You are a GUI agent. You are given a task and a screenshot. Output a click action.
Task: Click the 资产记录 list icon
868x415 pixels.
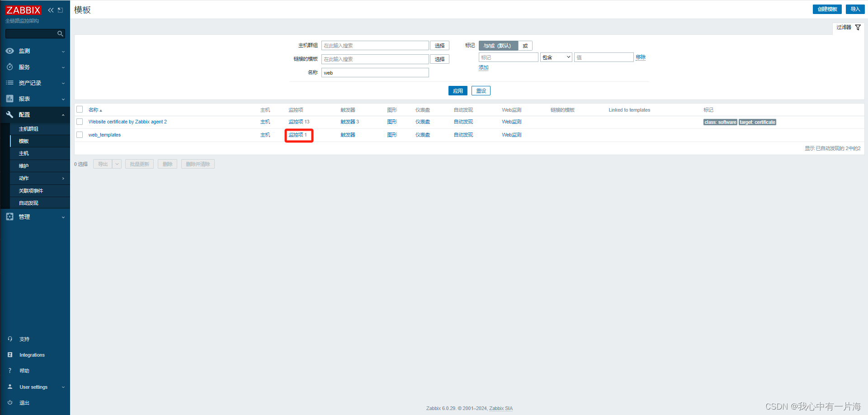tap(9, 83)
